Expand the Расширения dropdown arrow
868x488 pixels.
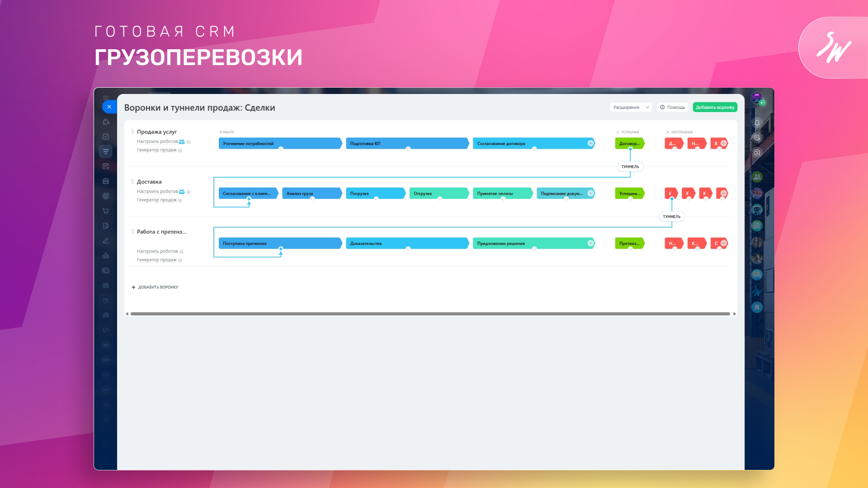pos(647,108)
